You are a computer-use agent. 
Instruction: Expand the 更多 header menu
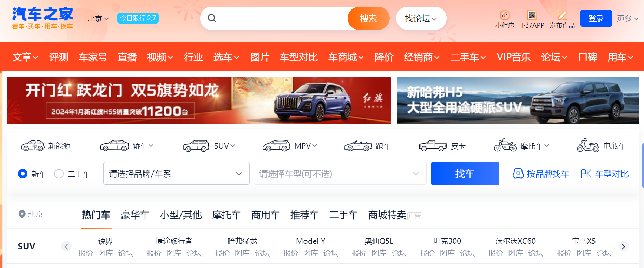(628, 18)
